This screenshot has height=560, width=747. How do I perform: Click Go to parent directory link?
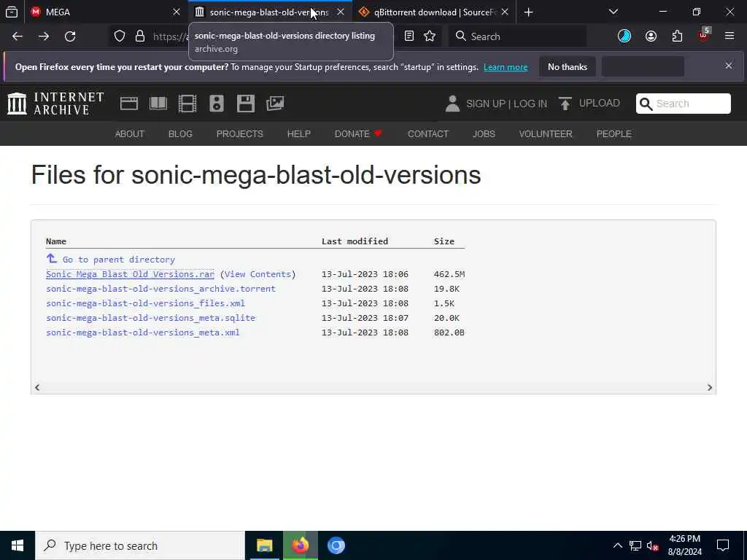(x=119, y=260)
